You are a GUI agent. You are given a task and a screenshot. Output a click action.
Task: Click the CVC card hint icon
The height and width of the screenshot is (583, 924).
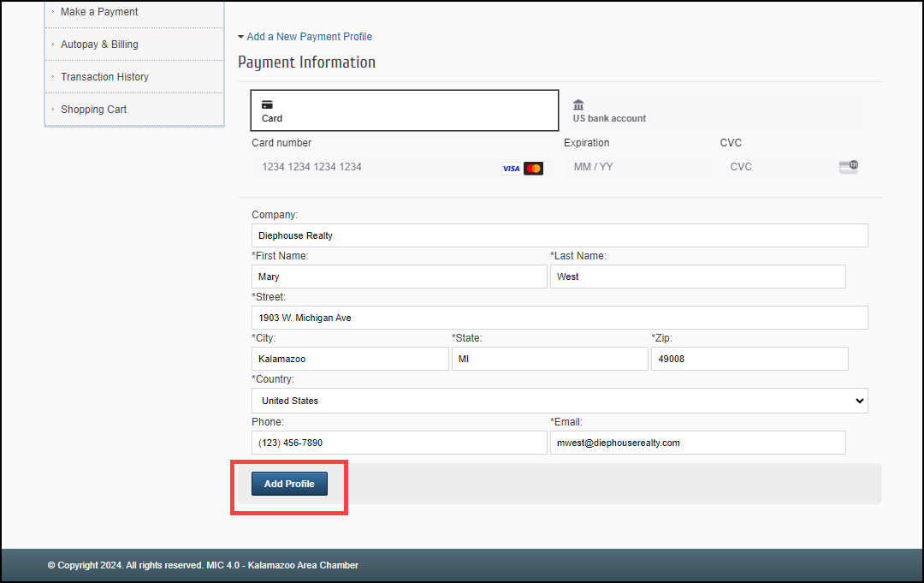click(848, 167)
